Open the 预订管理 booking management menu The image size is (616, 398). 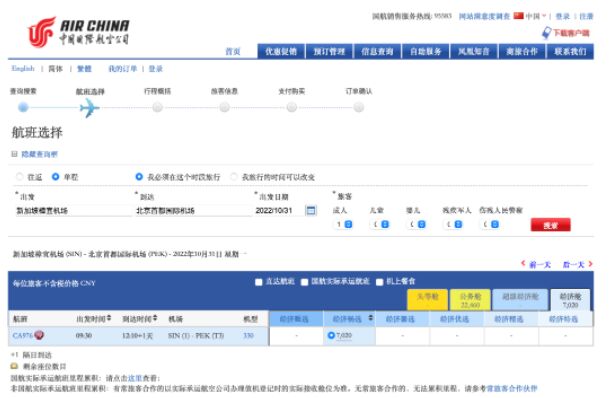click(329, 51)
